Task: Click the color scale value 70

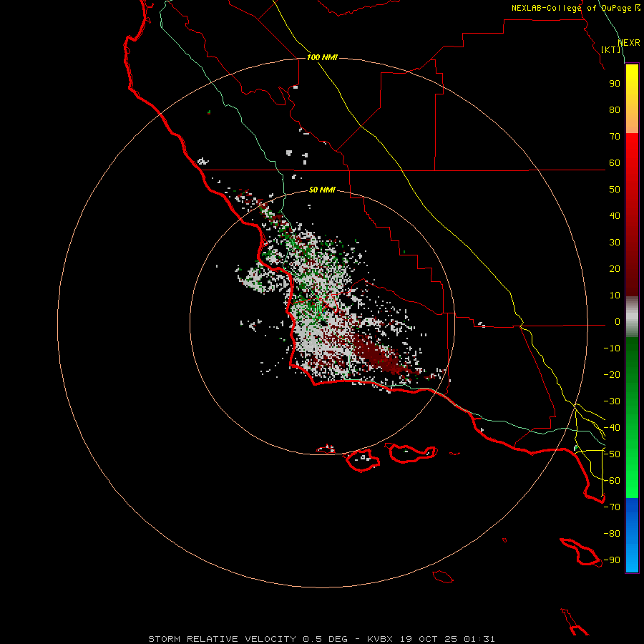Action: (x=615, y=137)
